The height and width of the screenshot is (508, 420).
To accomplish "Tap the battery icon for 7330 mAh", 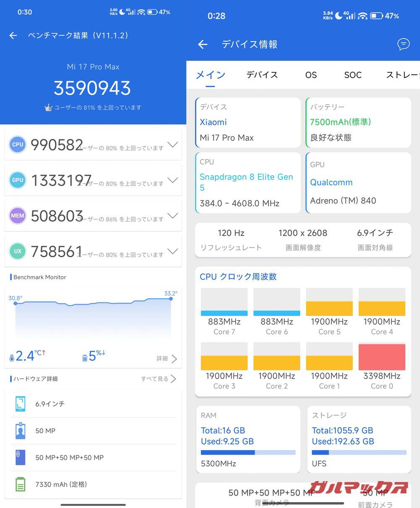I will coord(20,484).
